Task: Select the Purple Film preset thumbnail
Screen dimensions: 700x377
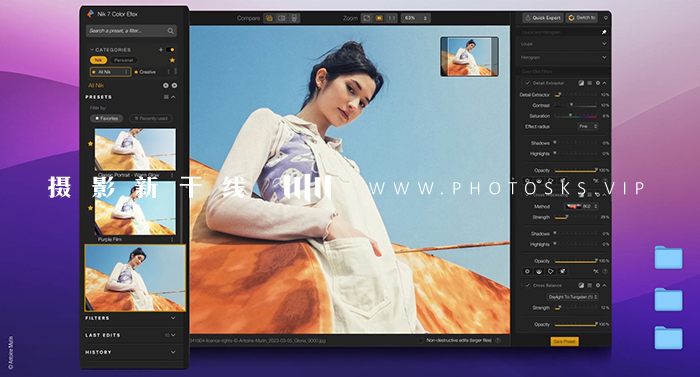Action: point(135,208)
